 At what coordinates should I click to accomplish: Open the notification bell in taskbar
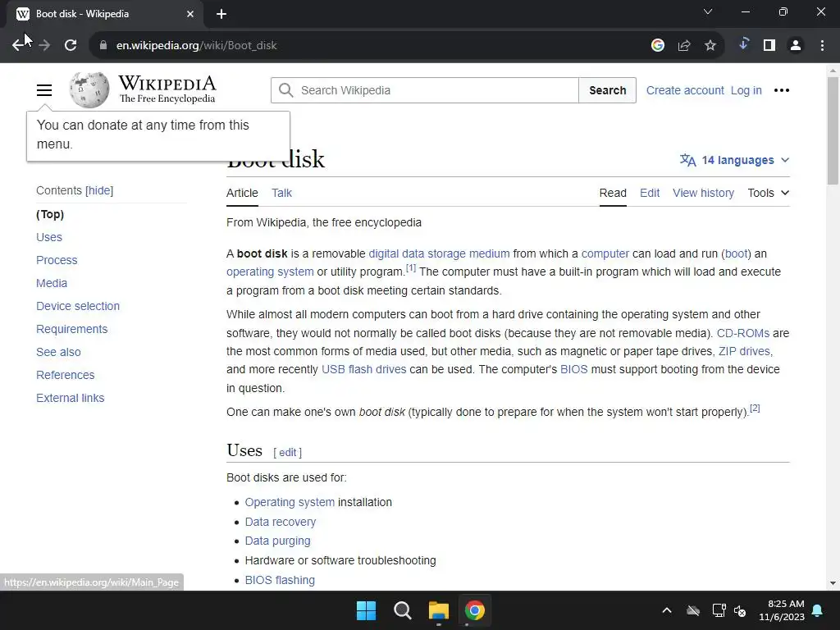(818, 610)
